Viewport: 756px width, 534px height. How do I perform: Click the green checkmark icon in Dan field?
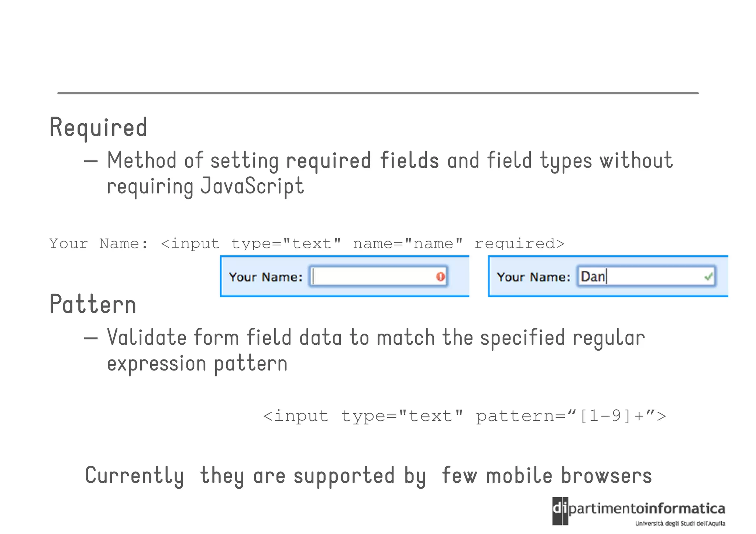[708, 276]
